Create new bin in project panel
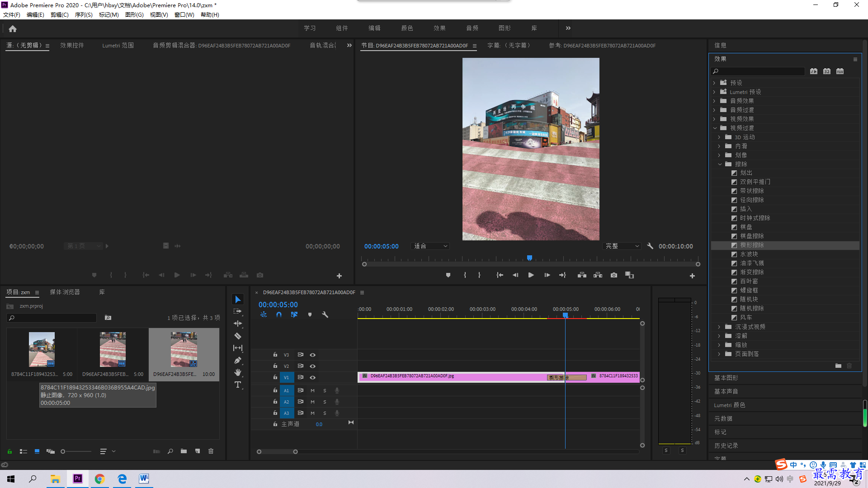Image resolution: width=868 pixels, height=488 pixels. [x=184, y=451]
